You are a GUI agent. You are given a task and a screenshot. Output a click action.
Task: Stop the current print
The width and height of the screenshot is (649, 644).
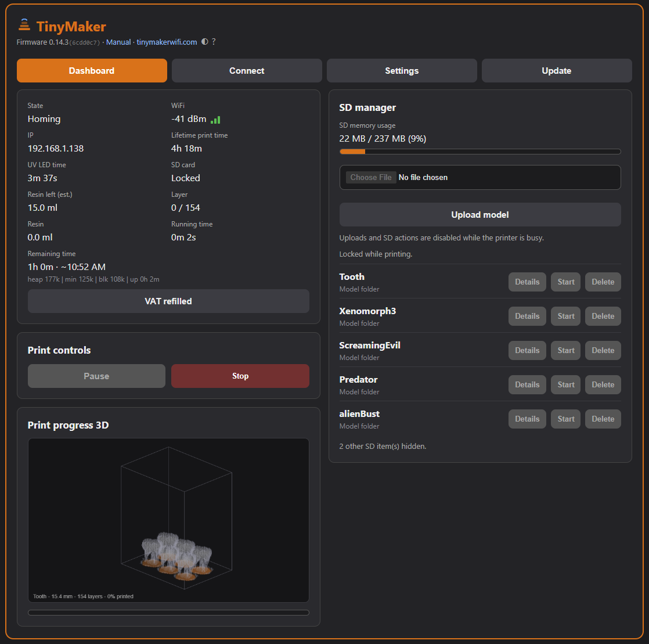pyautogui.click(x=240, y=376)
